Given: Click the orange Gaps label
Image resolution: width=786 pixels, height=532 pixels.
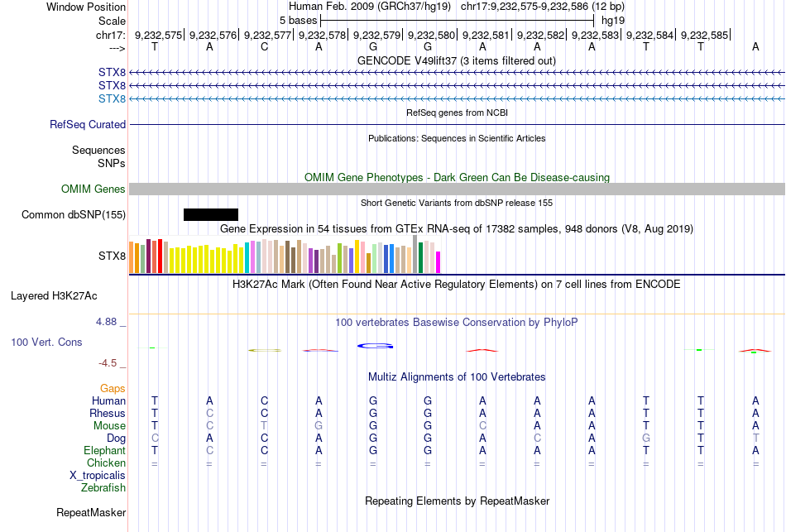Looking at the screenshot, I should pos(113,389).
